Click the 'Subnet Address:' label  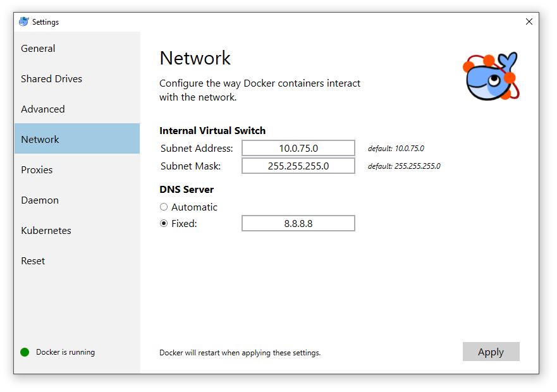[197, 149]
